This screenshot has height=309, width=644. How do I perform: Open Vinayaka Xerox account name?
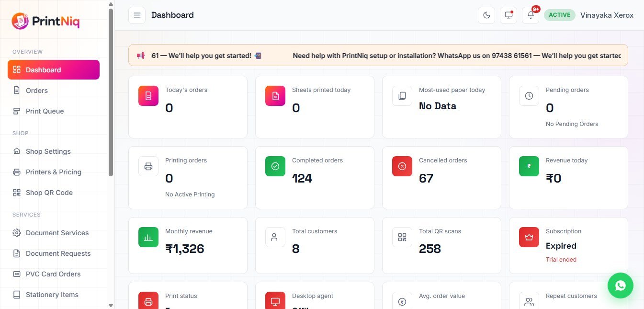(607, 15)
